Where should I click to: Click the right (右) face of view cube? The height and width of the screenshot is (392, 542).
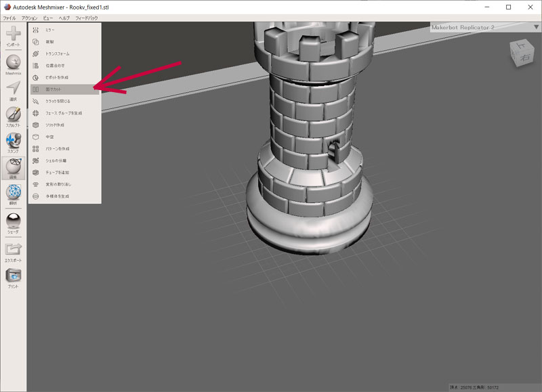pyautogui.click(x=528, y=59)
